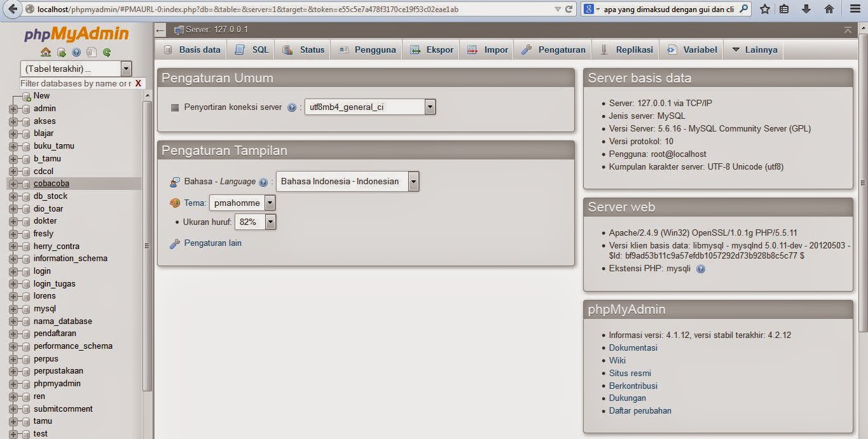Open the Ukuran huruf 82% dropdown
The width and height of the screenshot is (868, 439).
pos(255,222)
